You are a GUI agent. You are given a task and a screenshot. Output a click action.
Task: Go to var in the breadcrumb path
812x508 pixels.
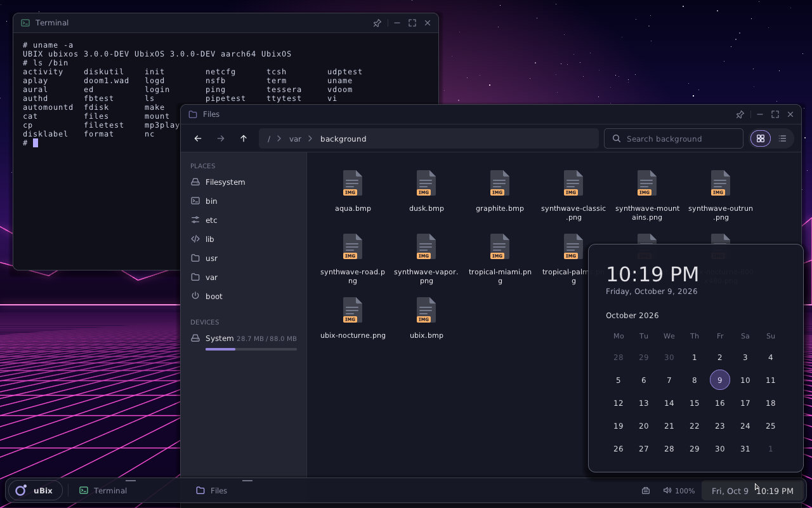click(x=295, y=138)
